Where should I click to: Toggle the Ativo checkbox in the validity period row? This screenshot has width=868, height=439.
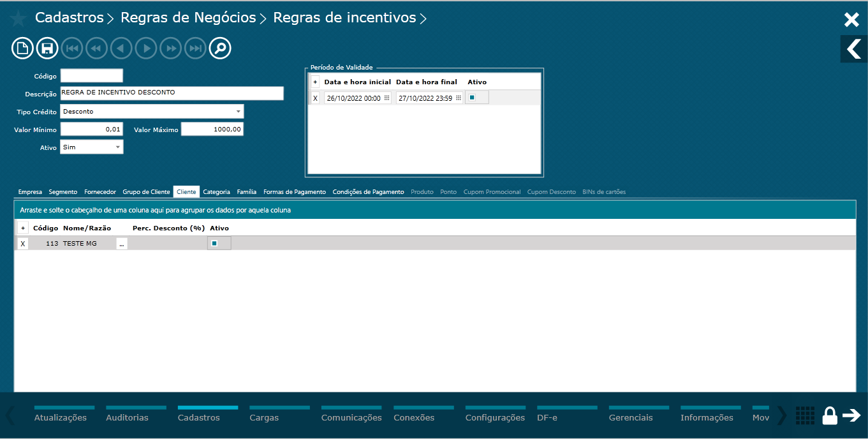[x=472, y=98]
